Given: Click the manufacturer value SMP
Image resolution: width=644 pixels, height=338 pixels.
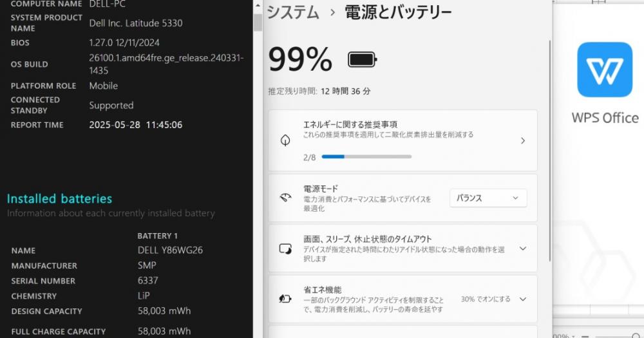Looking at the screenshot, I should tap(147, 265).
